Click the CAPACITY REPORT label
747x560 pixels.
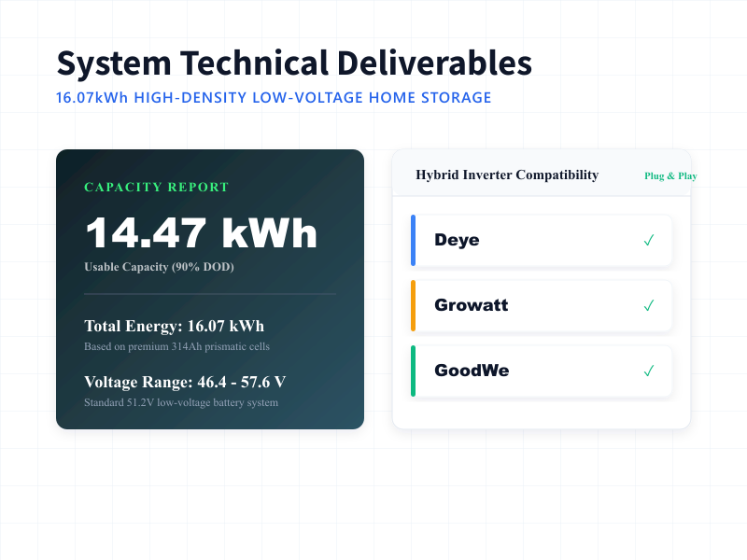pyautogui.click(x=156, y=188)
